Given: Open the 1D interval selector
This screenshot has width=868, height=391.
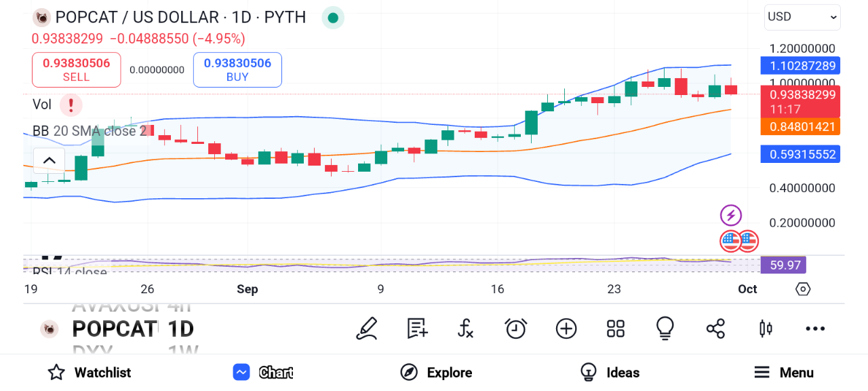Looking at the screenshot, I should tap(181, 329).
